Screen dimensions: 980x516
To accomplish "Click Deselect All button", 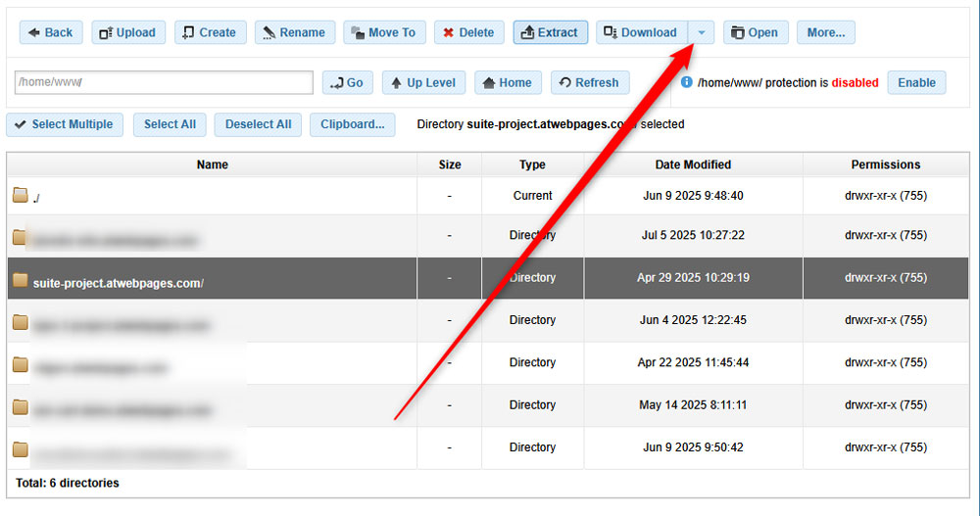I will pos(258,124).
